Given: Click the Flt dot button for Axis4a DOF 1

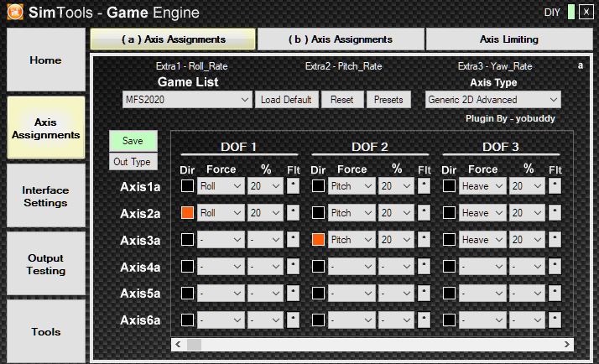Looking at the screenshot, I should point(293,266).
